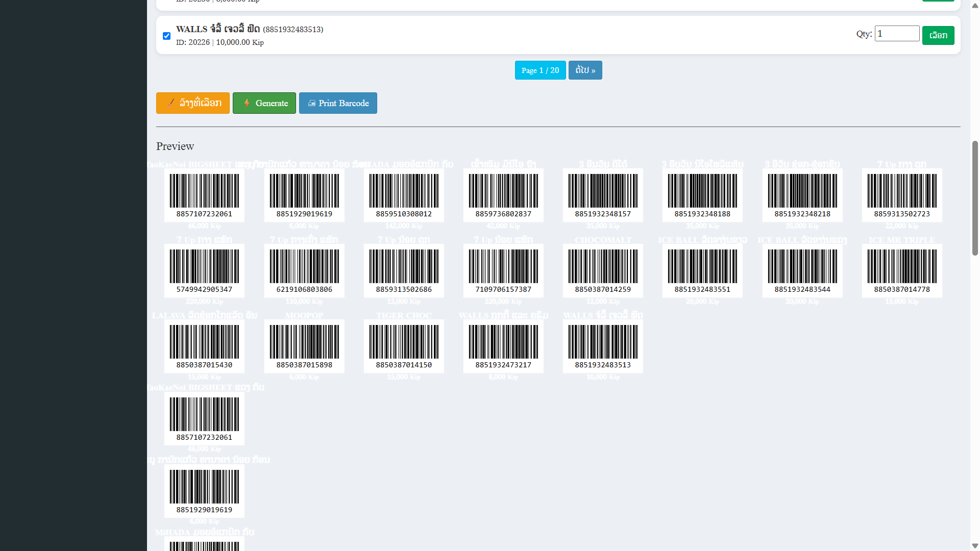The width and height of the screenshot is (980, 551).
Task: Click the WALLS product name in the list
Action: point(218,29)
